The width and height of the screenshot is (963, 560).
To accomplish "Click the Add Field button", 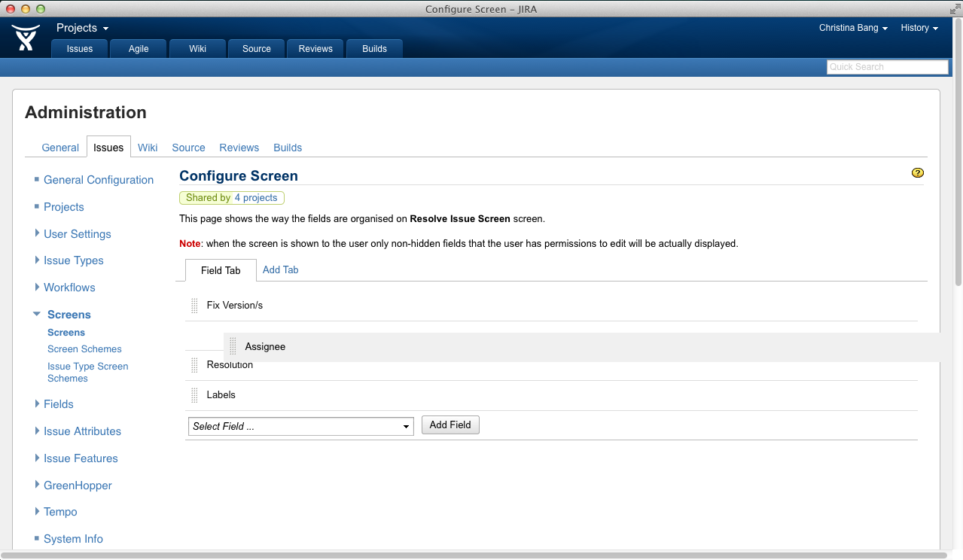I will [x=450, y=425].
